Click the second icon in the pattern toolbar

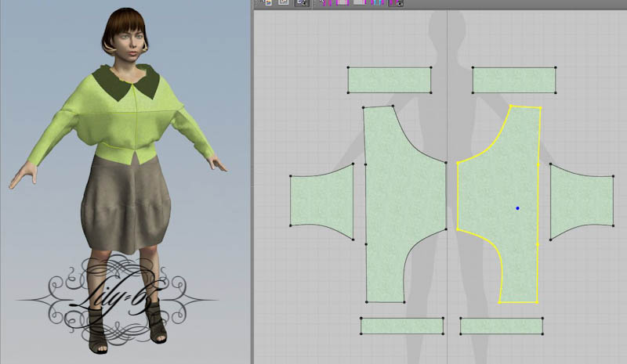coord(283,3)
